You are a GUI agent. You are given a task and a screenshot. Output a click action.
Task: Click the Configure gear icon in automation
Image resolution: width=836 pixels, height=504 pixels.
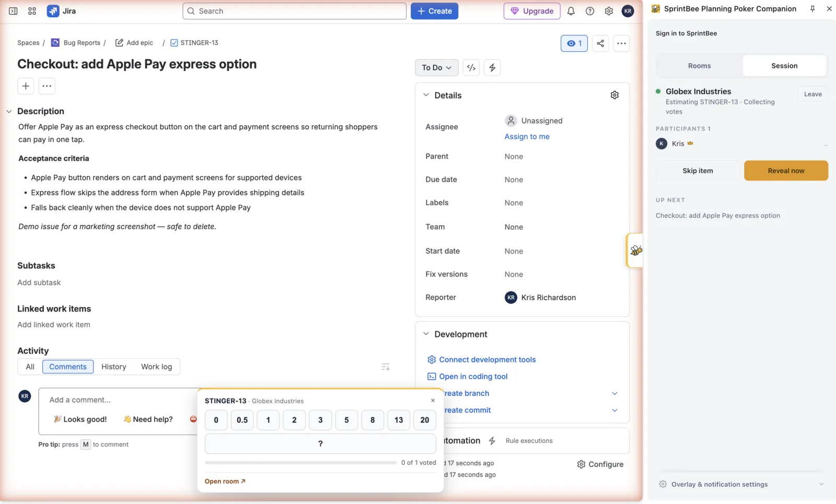[x=581, y=464]
